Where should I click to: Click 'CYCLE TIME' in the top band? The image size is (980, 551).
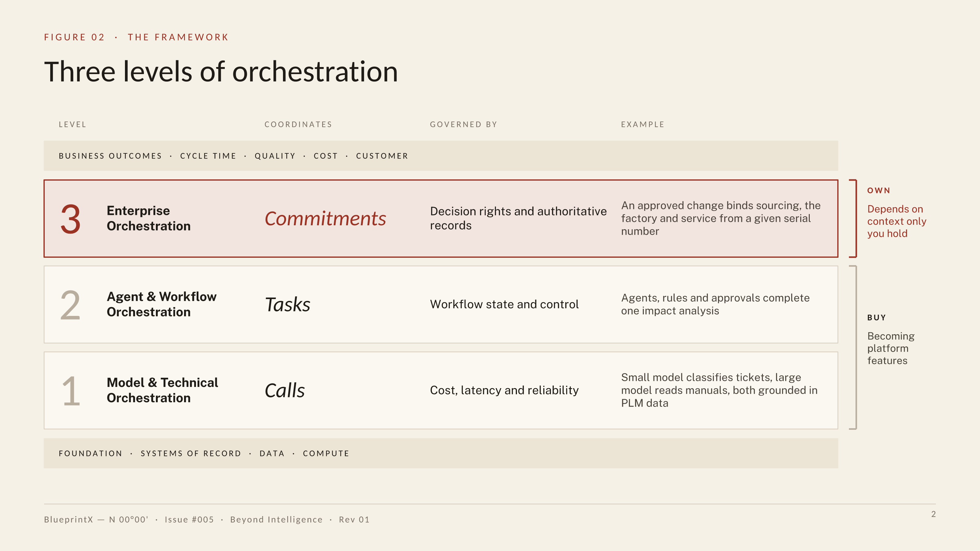click(x=208, y=156)
